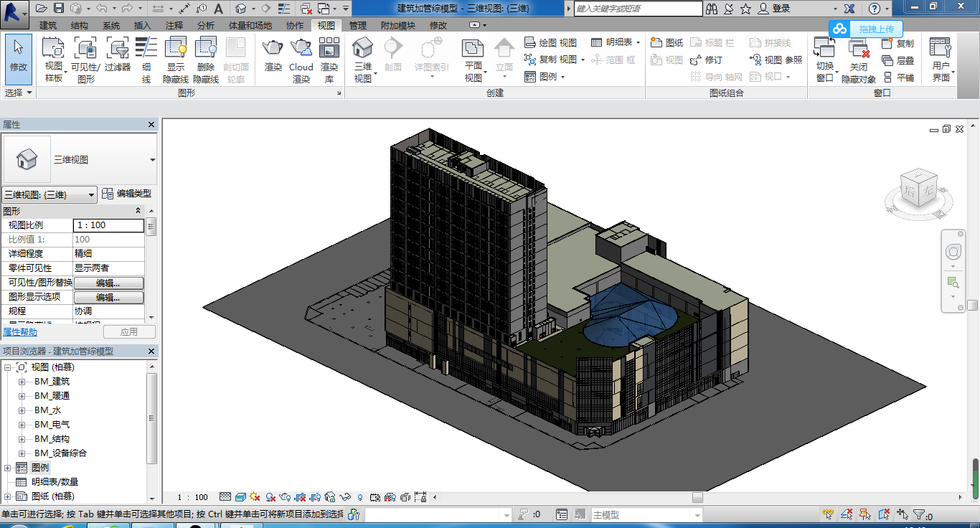Open the 三维视图 type selector dropdown
Screen dimensions: 980x528
(153, 160)
